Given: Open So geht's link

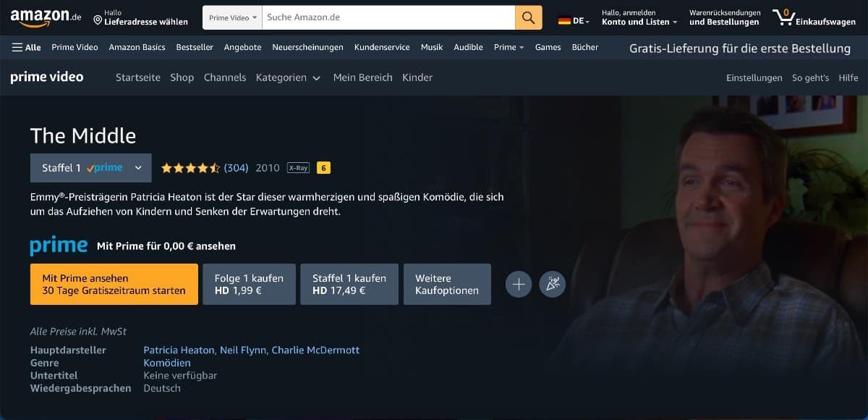Looking at the screenshot, I should point(810,77).
